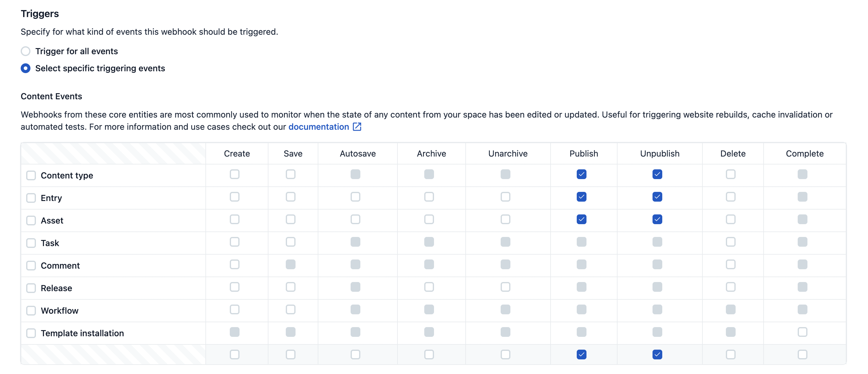Enable Archive event for Asset
This screenshot has width=868, height=374.
429,220
